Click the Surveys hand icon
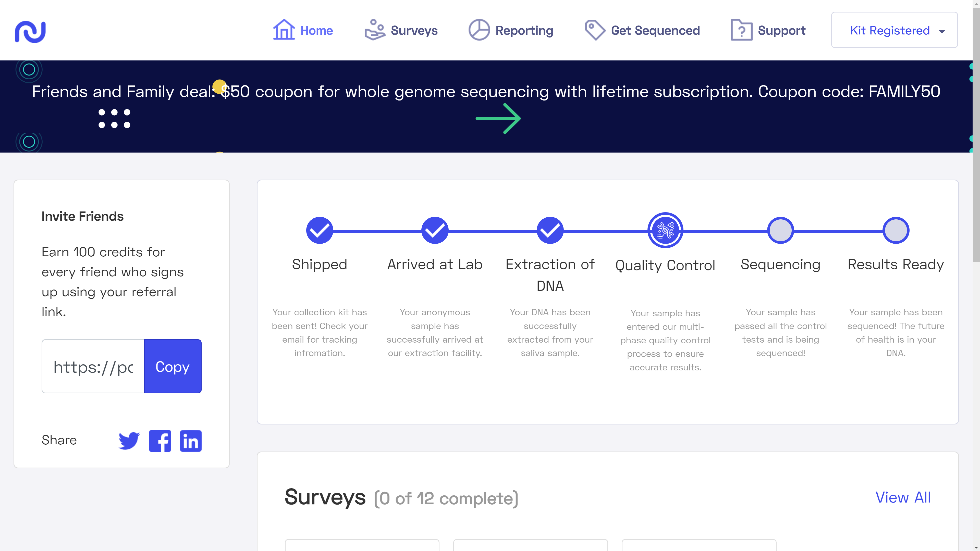 pyautogui.click(x=374, y=30)
